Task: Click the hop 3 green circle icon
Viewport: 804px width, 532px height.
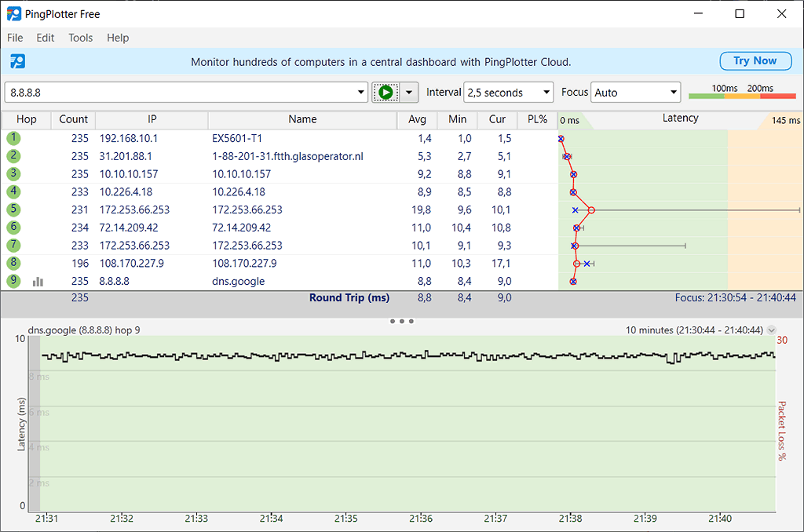Action: (13, 173)
